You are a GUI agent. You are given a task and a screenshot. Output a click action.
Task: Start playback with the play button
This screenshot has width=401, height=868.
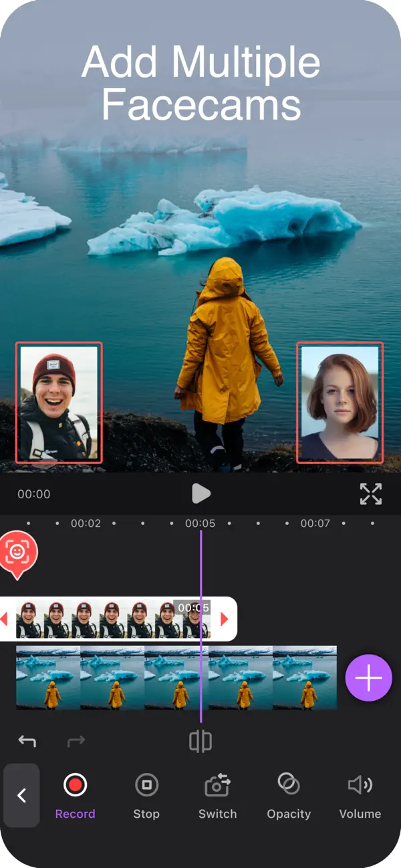coord(200,494)
